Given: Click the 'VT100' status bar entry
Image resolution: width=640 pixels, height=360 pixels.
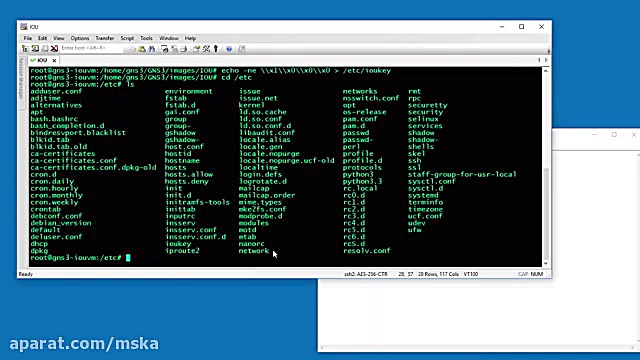Looking at the screenshot, I should 471,274.
